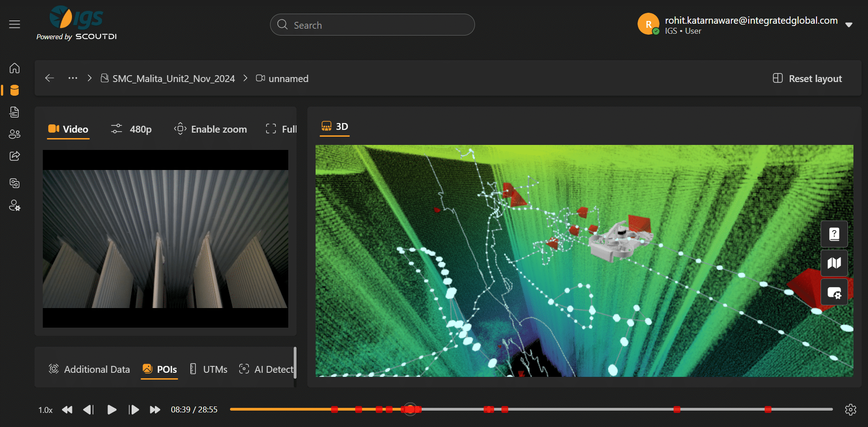Open the reports document sidebar icon
Screen dimensions: 868x427
[15, 112]
